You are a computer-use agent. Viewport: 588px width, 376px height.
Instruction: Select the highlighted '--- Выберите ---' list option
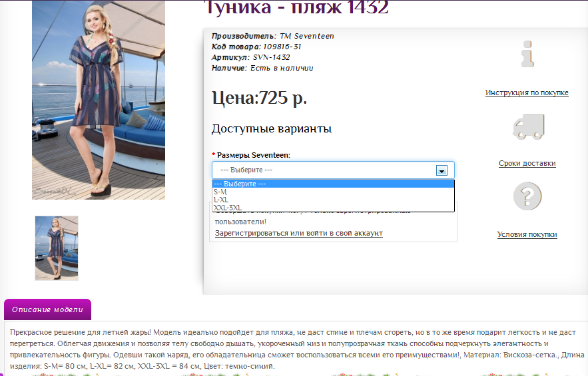[x=240, y=184]
